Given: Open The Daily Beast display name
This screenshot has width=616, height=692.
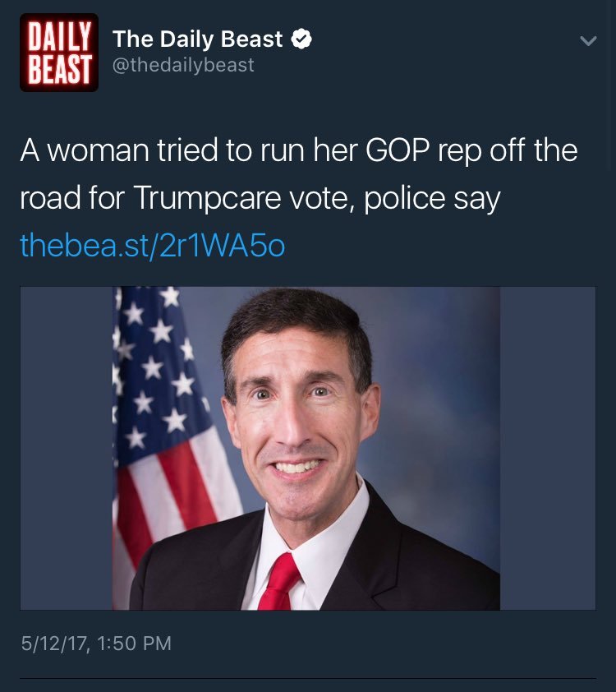Looking at the screenshot, I should 198,39.
